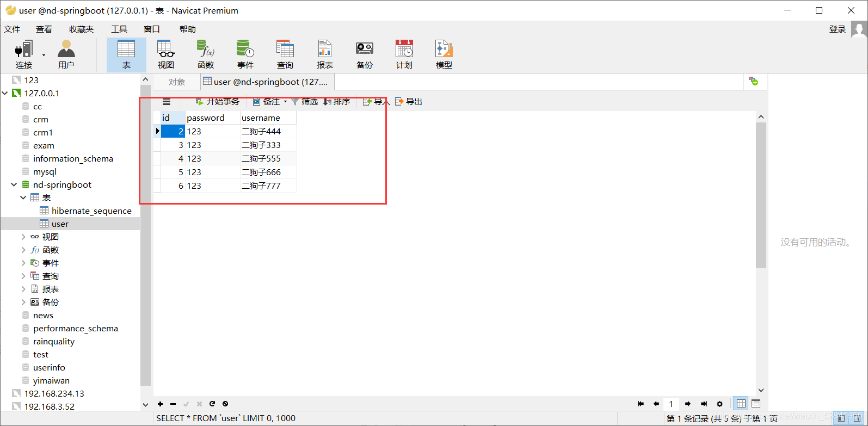Open the 帮助 menu

click(188, 29)
